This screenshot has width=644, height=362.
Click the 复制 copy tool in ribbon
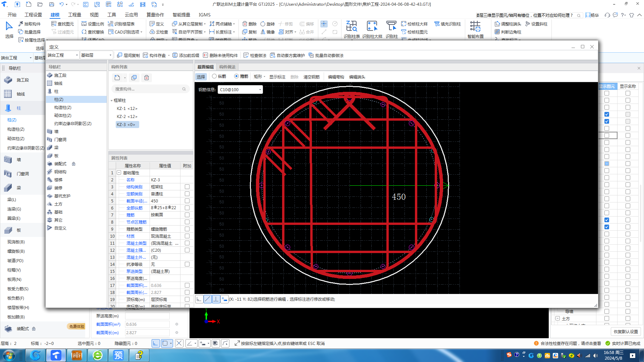tap(250, 32)
